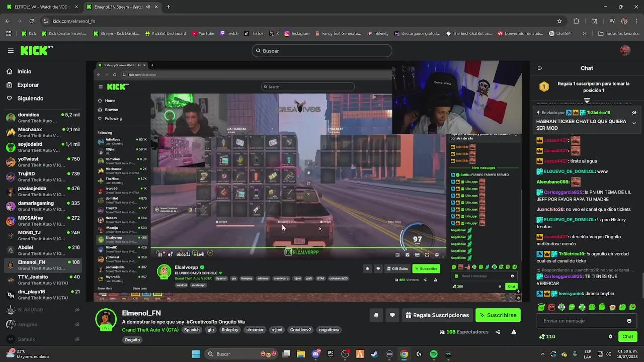Go back in browser history
644x362 pixels.
[x=8, y=21]
